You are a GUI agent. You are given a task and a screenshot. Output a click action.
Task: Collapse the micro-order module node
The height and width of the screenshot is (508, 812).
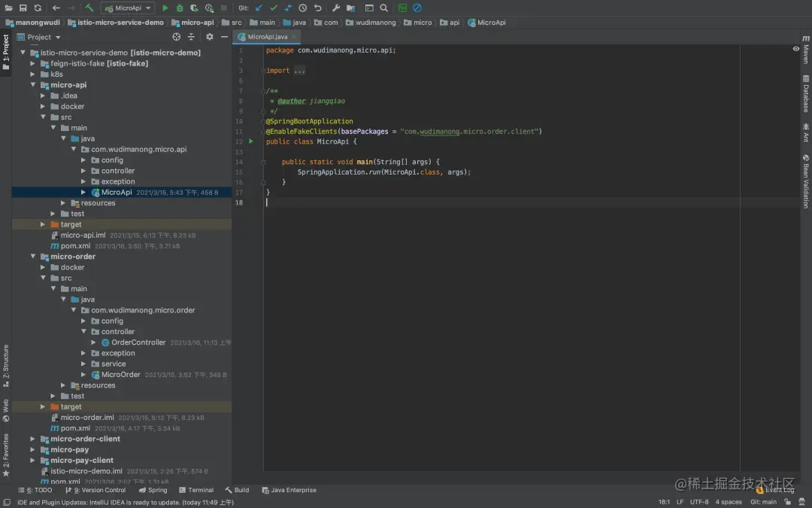[x=33, y=256]
